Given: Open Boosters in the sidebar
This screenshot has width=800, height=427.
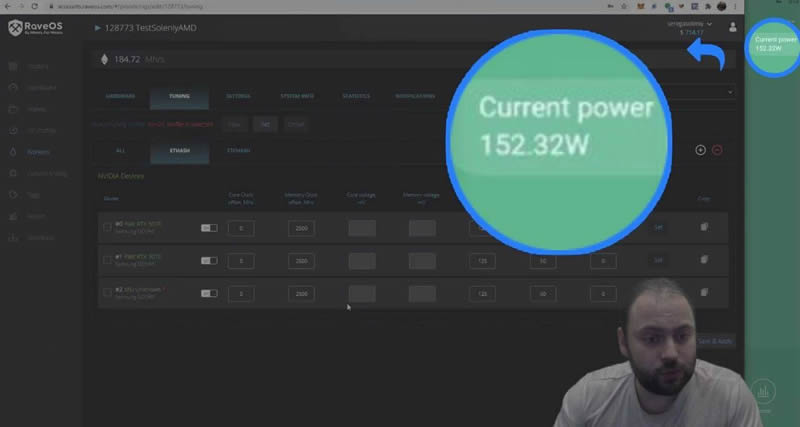Looking at the screenshot, I should (38, 152).
